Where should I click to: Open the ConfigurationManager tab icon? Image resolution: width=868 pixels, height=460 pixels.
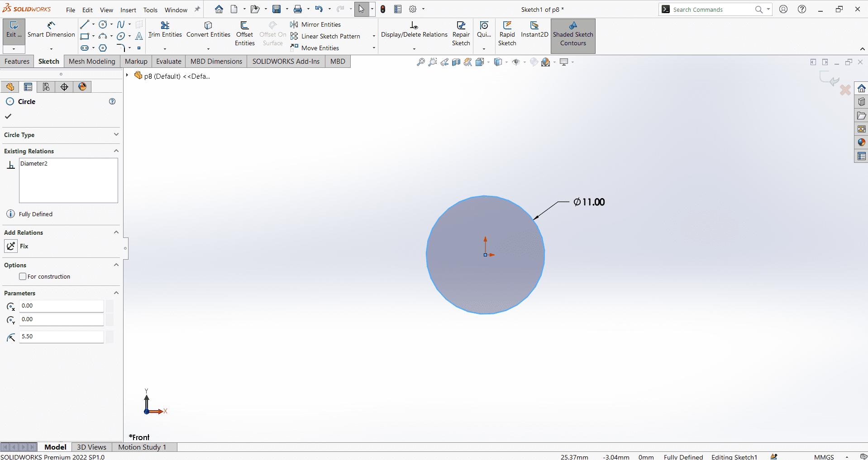click(46, 87)
